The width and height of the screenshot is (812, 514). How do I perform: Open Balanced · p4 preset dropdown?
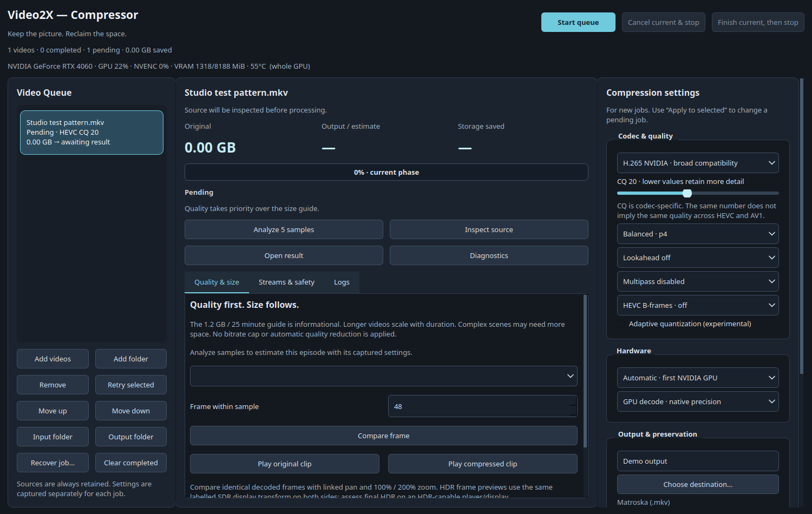(x=698, y=234)
